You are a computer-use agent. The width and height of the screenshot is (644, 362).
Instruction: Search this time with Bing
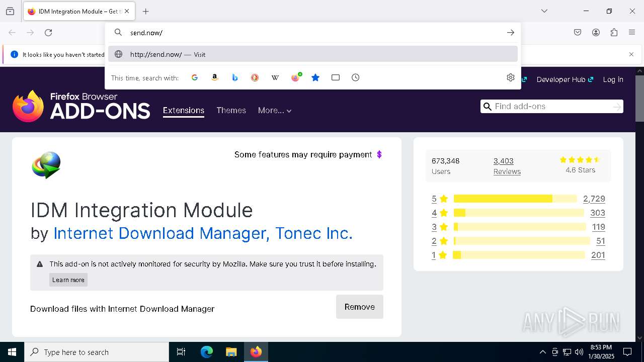click(235, 77)
